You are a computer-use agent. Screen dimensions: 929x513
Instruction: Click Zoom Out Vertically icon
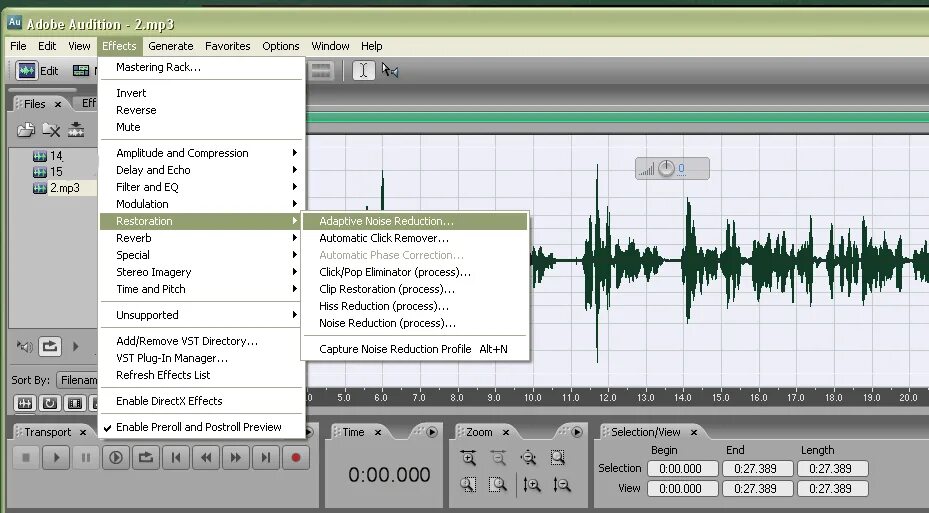561,485
